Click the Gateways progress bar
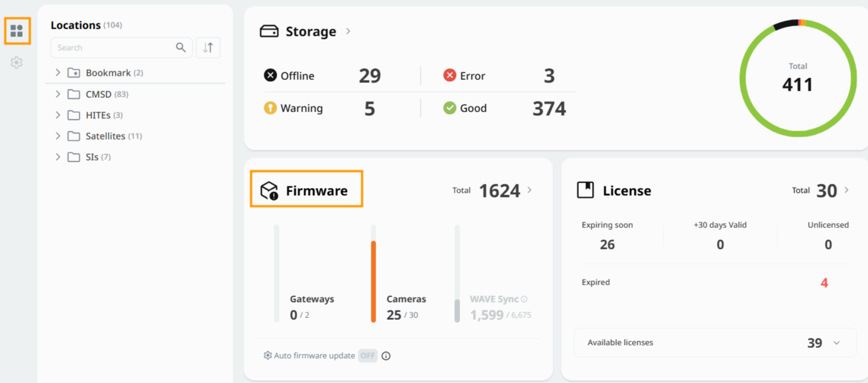 pos(277,274)
